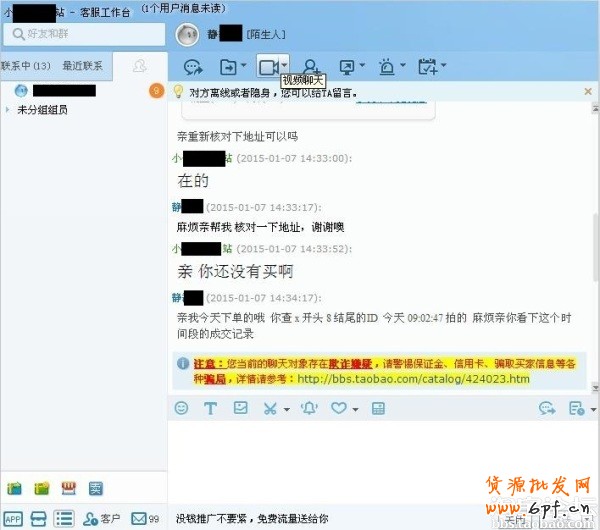
Task: Open the bbs.taobao.com warning link
Action: tap(414, 379)
